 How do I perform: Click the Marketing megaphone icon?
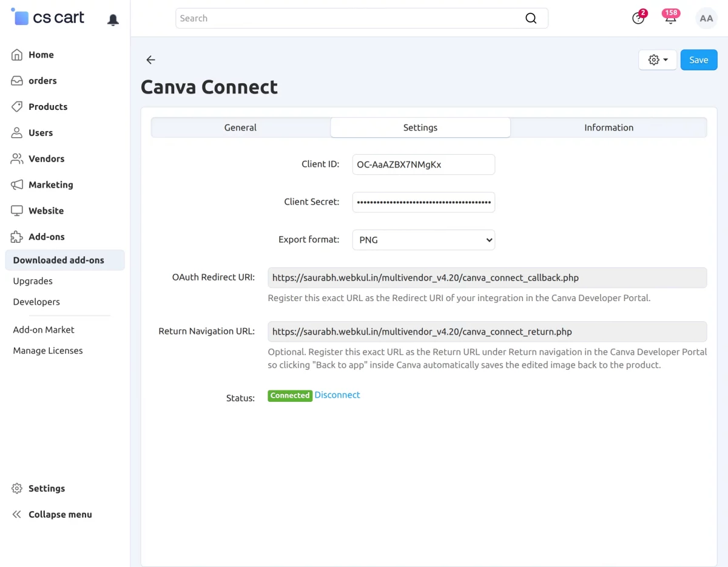pos(17,185)
